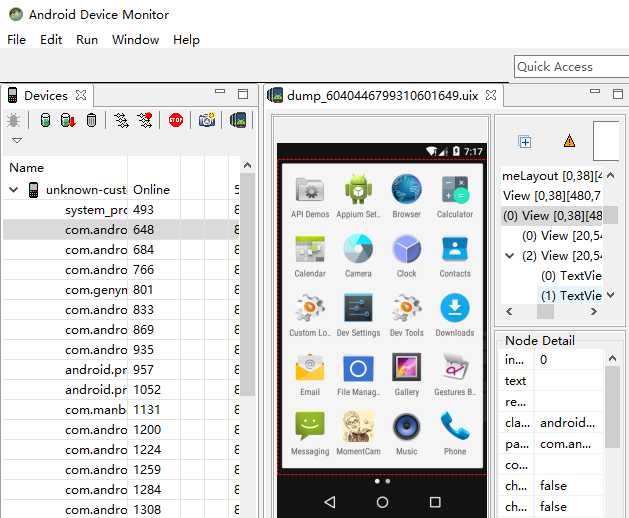The width and height of the screenshot is (629, 518).
Task: Click the Browser app icon
Action: 406,189
